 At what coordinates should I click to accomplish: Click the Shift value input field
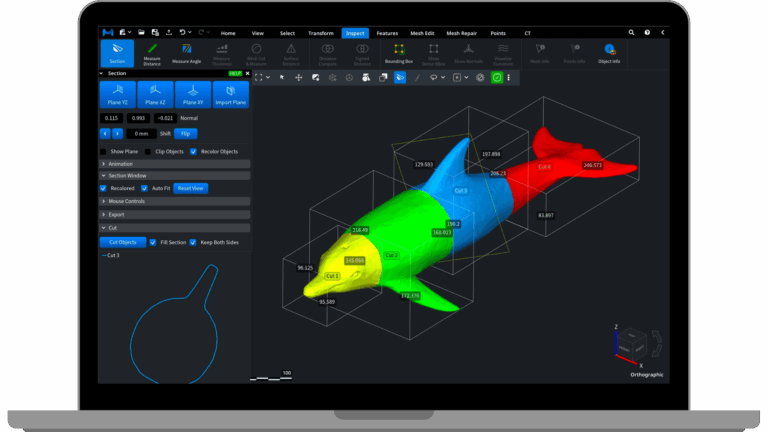click(140, 133)
